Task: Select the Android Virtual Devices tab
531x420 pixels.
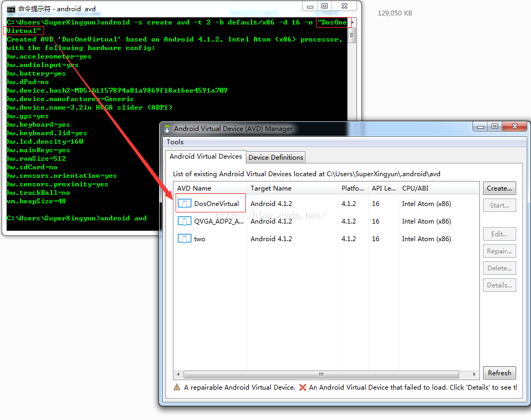Action: point(205,156)
